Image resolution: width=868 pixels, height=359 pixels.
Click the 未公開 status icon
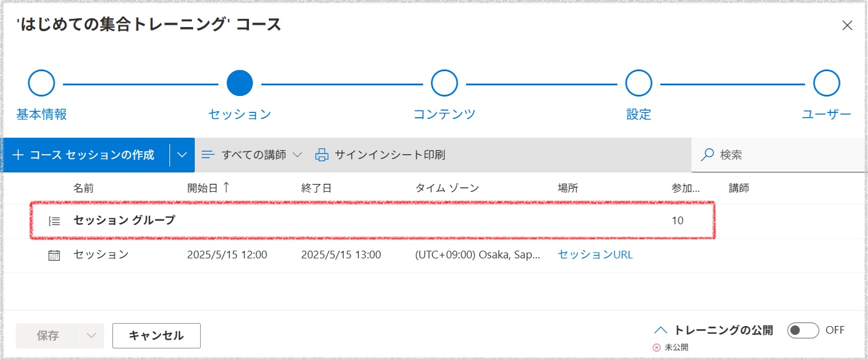(657, 347)
